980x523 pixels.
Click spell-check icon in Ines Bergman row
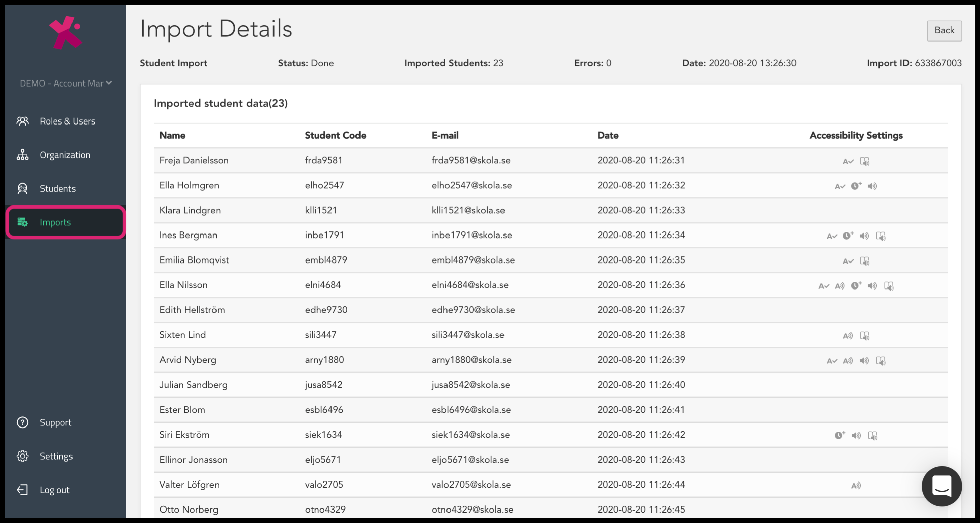(832, 236)
